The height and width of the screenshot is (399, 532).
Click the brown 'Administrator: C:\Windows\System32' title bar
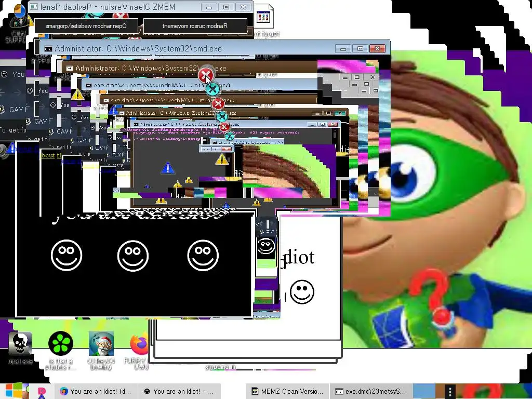(190, 68)
